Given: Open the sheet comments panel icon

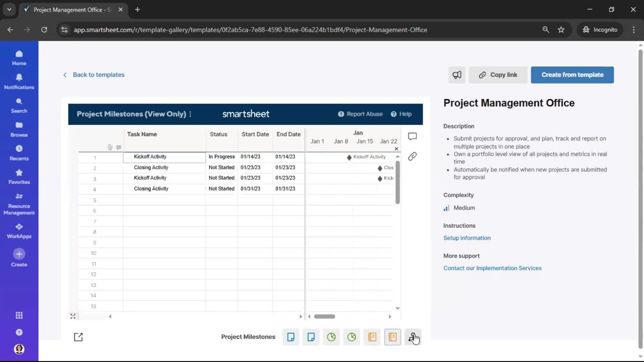Looking at the screenshot, I should tap(412, 136).
